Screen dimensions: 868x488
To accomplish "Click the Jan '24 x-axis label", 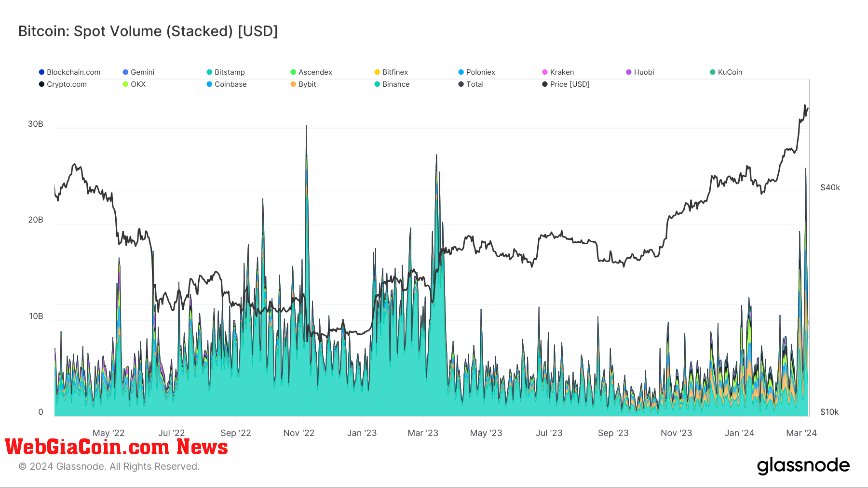I will [740, 433].
